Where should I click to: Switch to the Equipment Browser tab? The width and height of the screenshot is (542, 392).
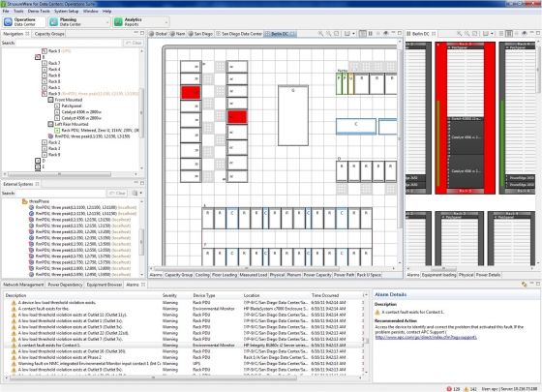pos(105,285)
